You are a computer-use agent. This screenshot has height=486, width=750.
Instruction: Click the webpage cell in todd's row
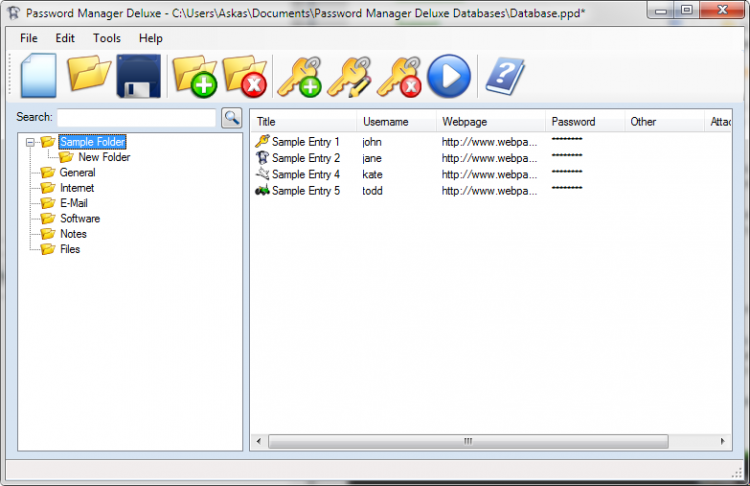click(489, 191)
